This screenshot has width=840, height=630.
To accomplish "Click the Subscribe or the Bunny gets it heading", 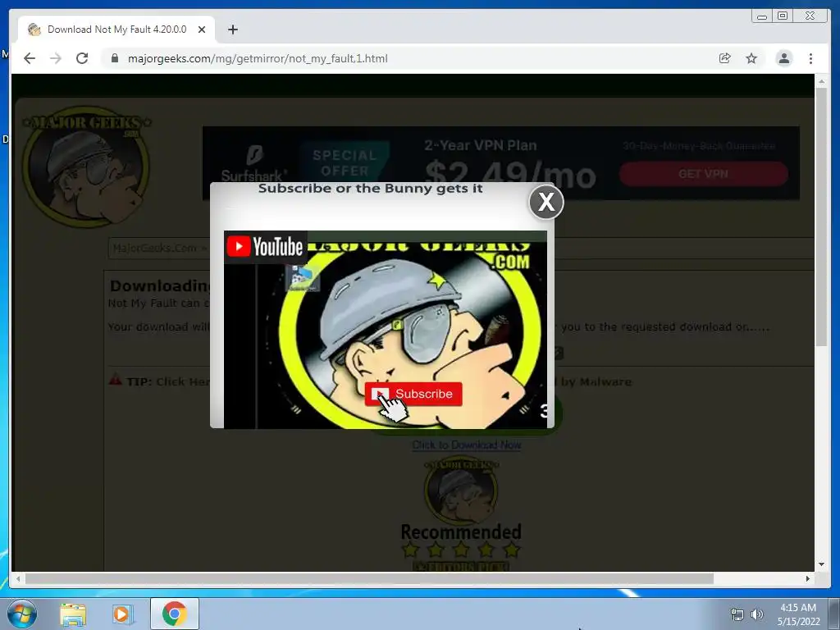I will (x=370, y=189).
